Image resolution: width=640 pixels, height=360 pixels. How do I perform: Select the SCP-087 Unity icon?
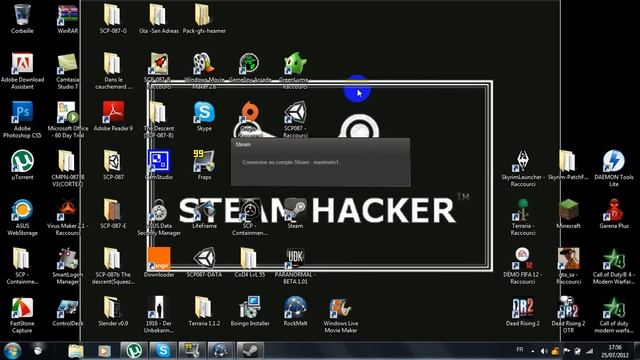click(x=113, y=165)
